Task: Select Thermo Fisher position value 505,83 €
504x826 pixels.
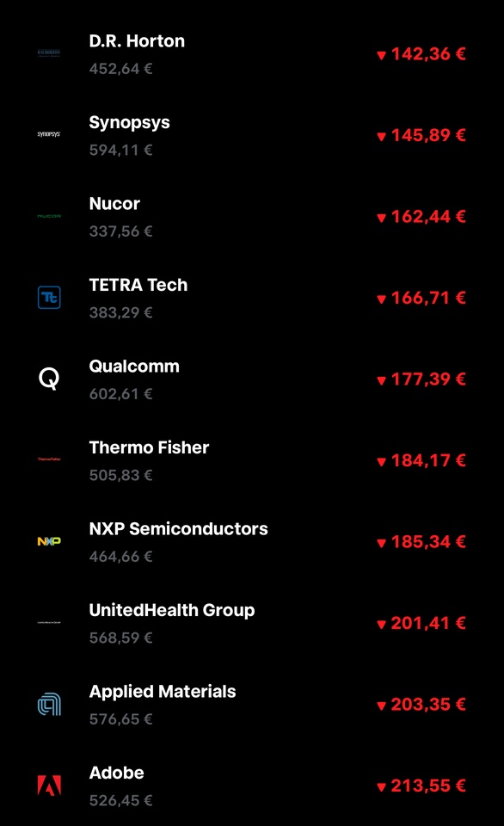Action: [x=120, y=475]
